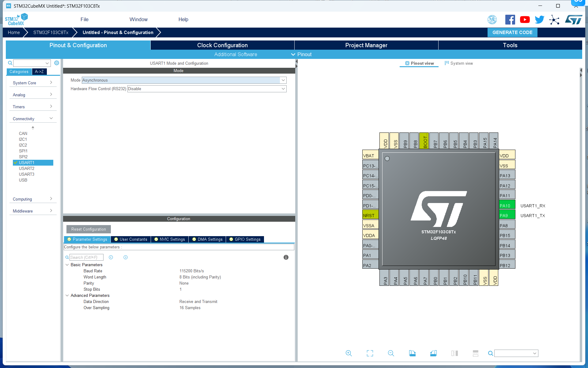Screen dimensions: 588x368
Task: Click the Baud Rate value 115200
Action: tap(192, 271)
